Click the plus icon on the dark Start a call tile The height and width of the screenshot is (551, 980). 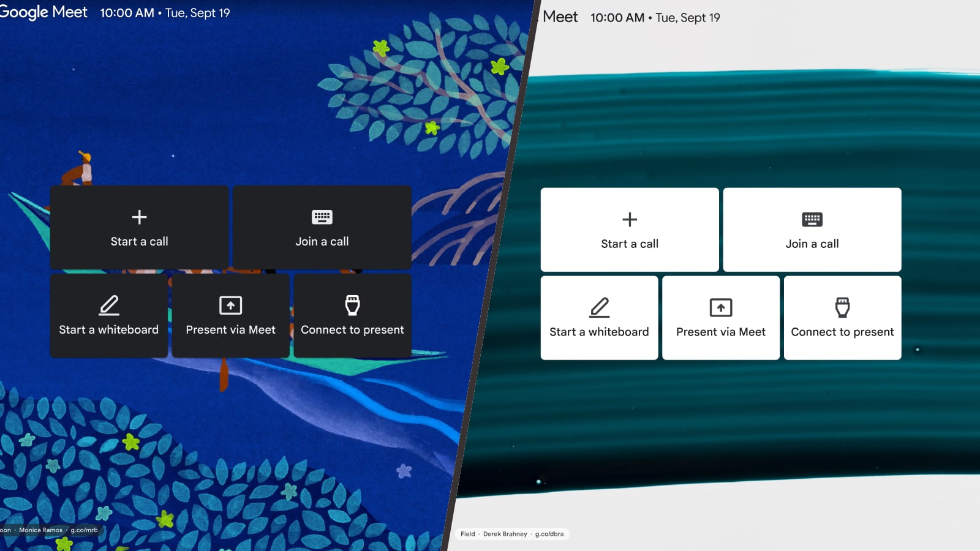coord(139,217)
